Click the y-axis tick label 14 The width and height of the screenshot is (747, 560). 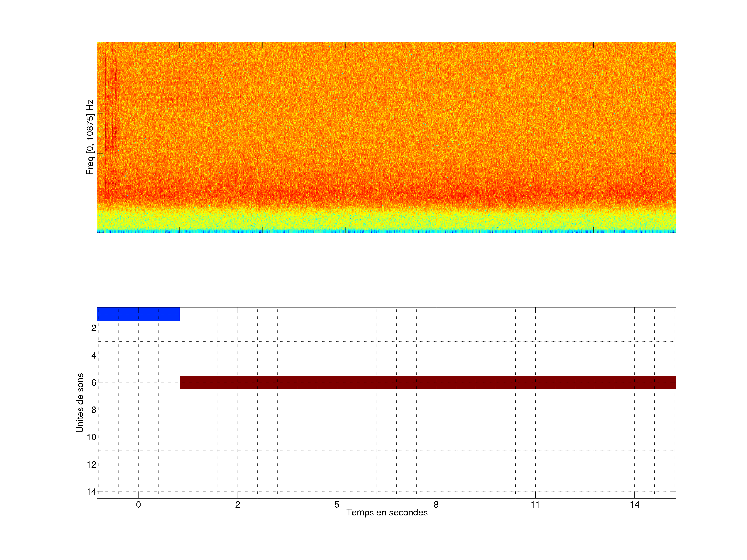click(x=92, y=492)
